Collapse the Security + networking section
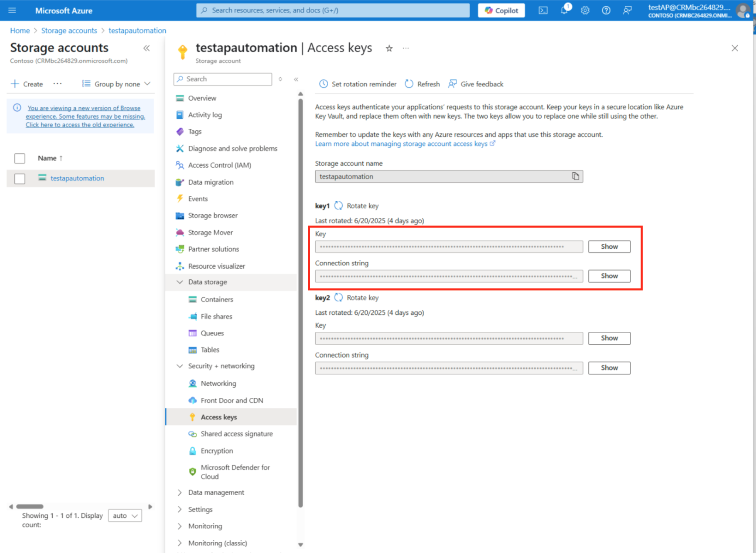Image resolution: width=756 pixels, height=553 pixels. coord(180,366)
